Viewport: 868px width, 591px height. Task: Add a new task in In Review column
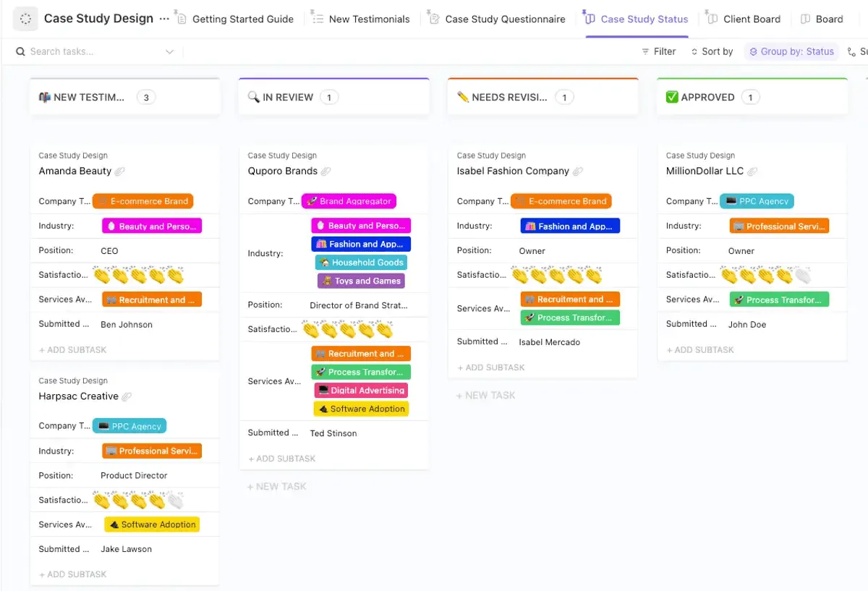[277, 486]
